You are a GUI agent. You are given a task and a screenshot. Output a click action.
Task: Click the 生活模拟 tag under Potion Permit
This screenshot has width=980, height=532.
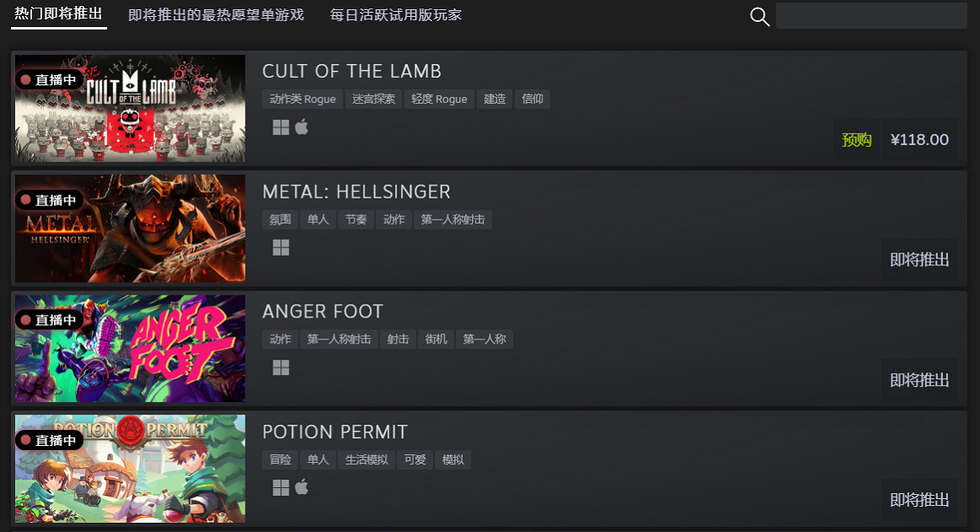(366, 459)
